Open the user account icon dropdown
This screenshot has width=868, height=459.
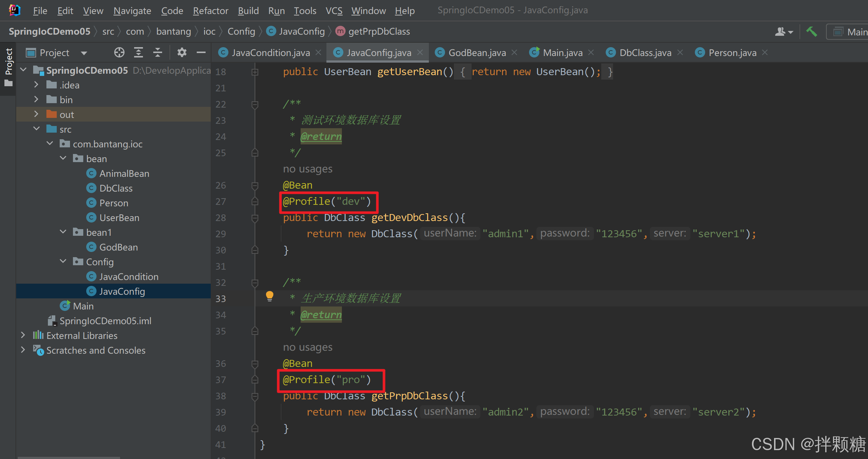[783, 32]
